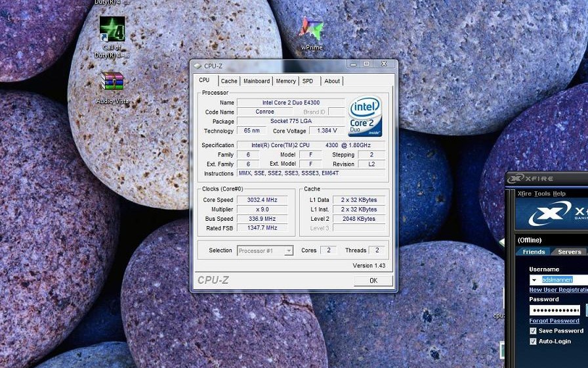Click the Level 2 cache value 2048 KBytes
588x368 pixels.
click(x=359, y=219)
